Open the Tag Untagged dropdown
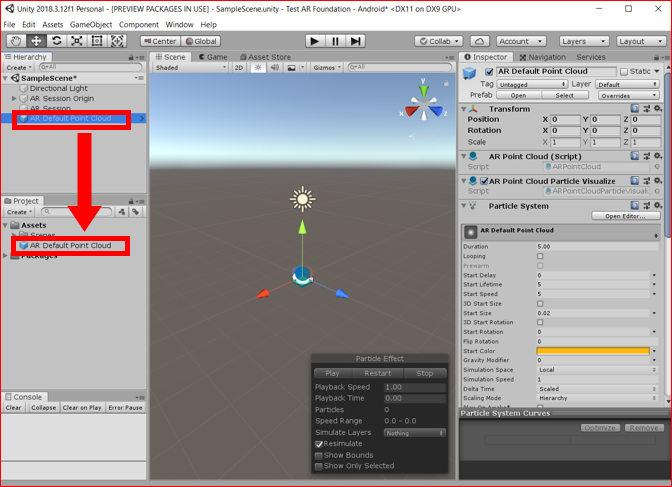 point(532,84)
